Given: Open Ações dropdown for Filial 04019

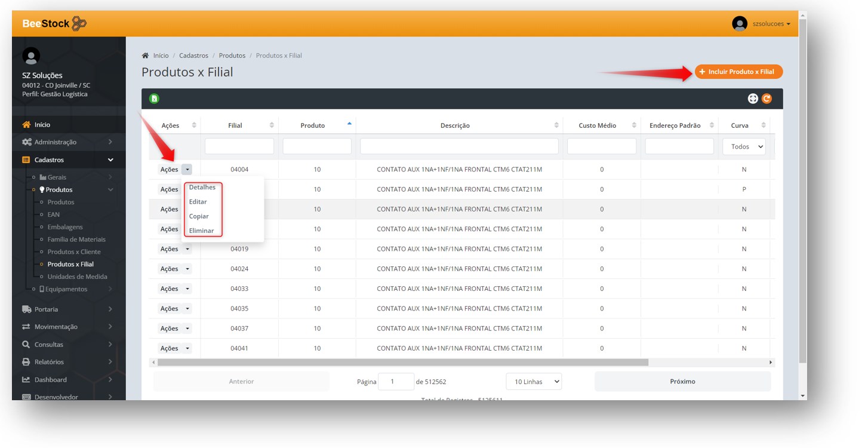Looking at the screenshot, I should [187, 249].
